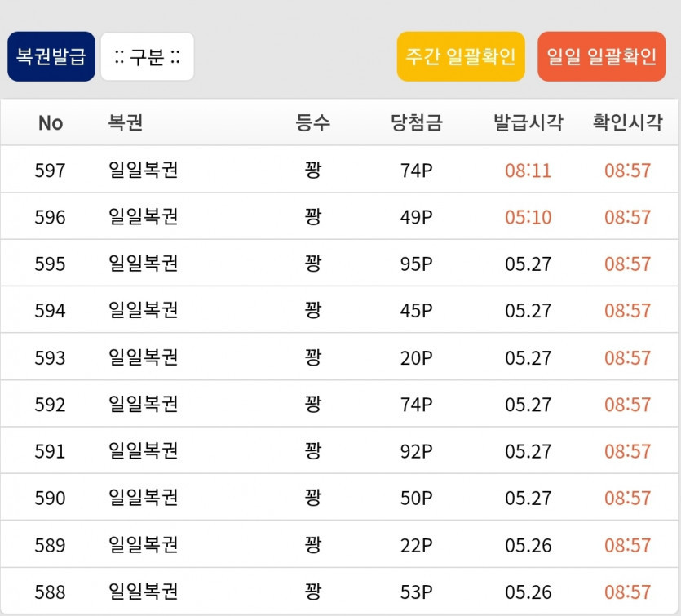
Task: Open the 구분 category dropdown
Action: coord(147,57)
